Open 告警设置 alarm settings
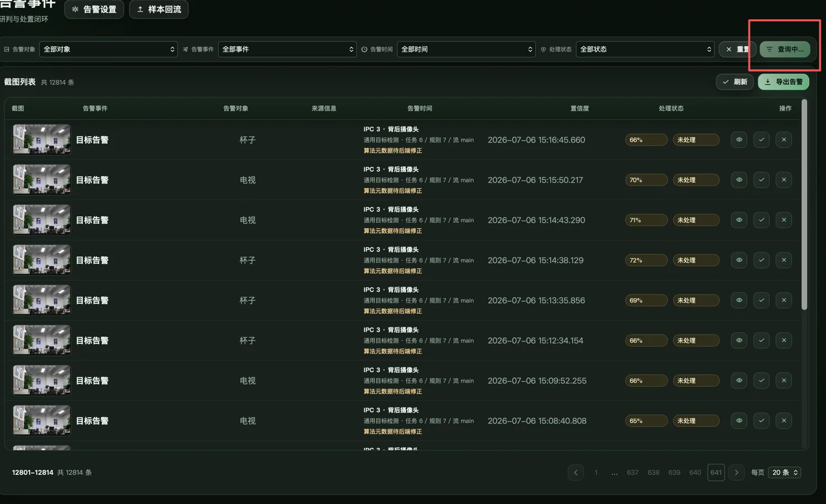Screen dimensions: 826x504 tap(94, 9)
